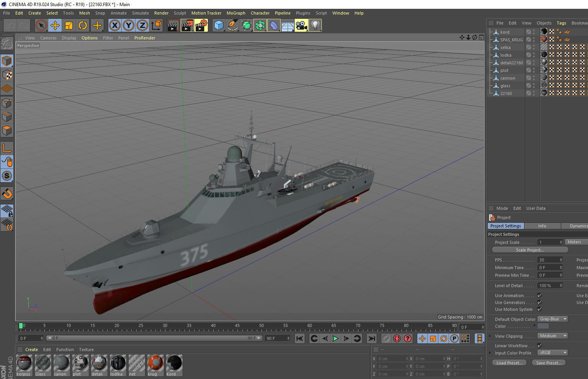The width and height of the screenshot is (588, 379).
Task: Make object editable in left sidebar
Action: [x=7, y=44]
